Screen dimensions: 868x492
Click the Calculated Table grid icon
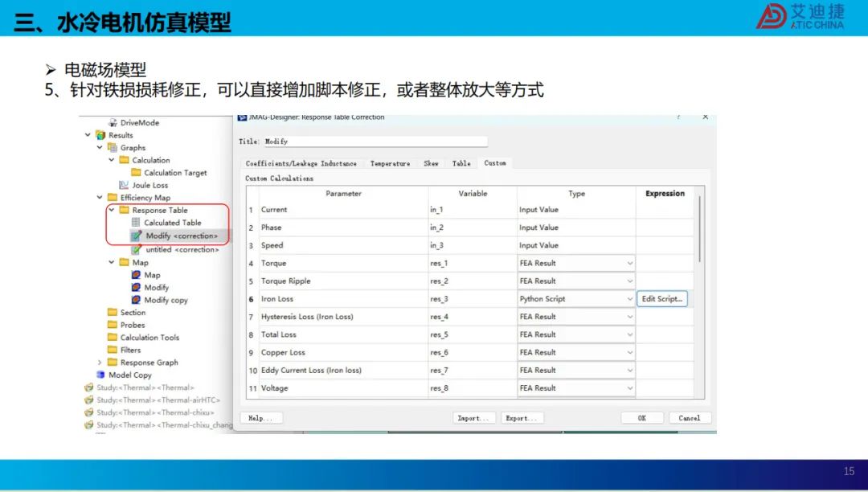(136, 223)
